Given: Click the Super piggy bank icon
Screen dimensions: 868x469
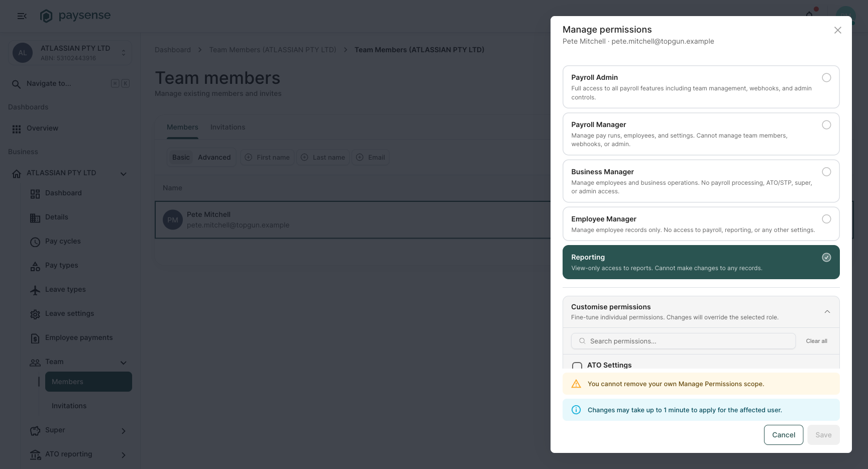Looking at the screenshot, I should (x=35, y=431).
